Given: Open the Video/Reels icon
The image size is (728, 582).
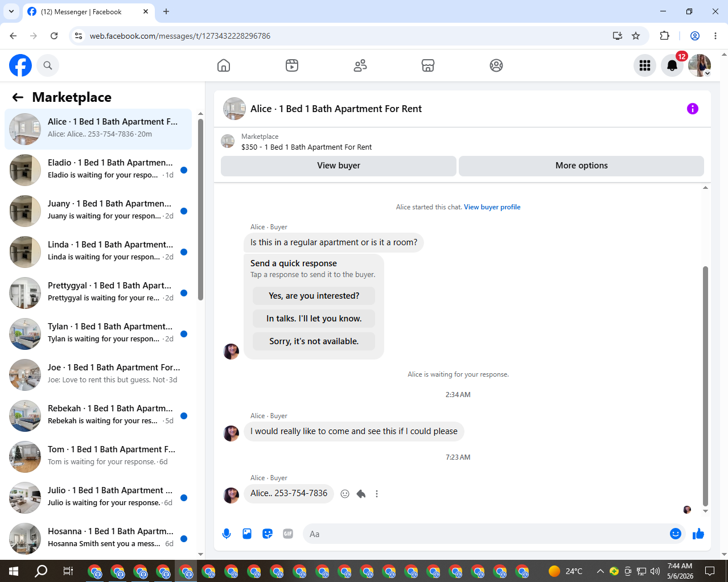Looking at the screenshot, I should click(292, 65).
